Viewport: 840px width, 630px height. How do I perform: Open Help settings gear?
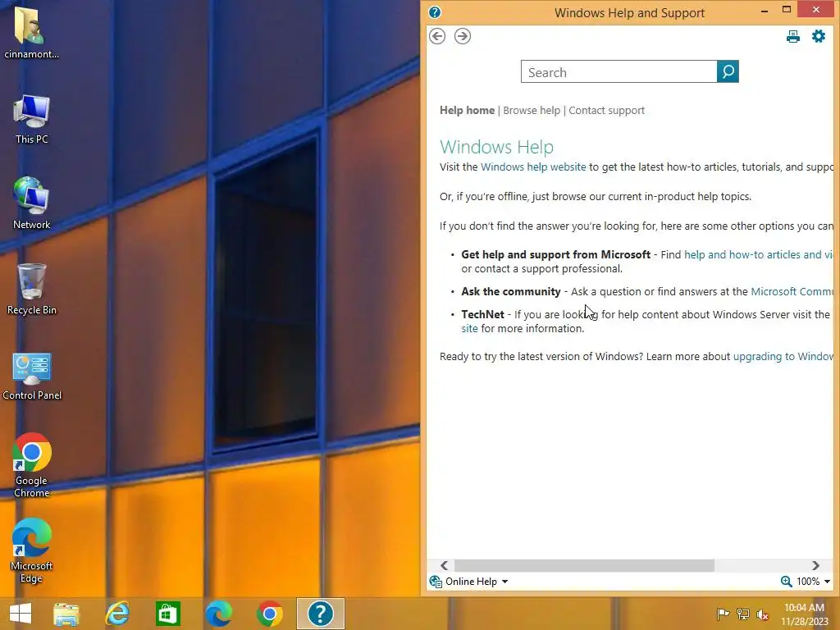[819, 36]
